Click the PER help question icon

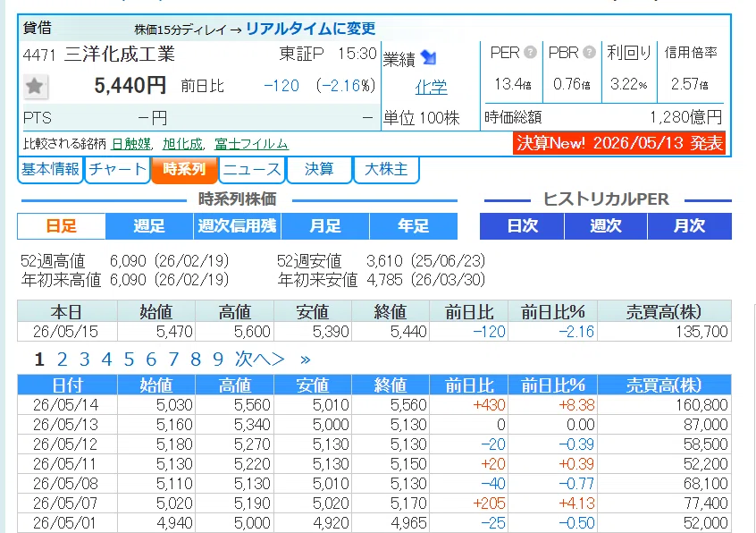530,52
